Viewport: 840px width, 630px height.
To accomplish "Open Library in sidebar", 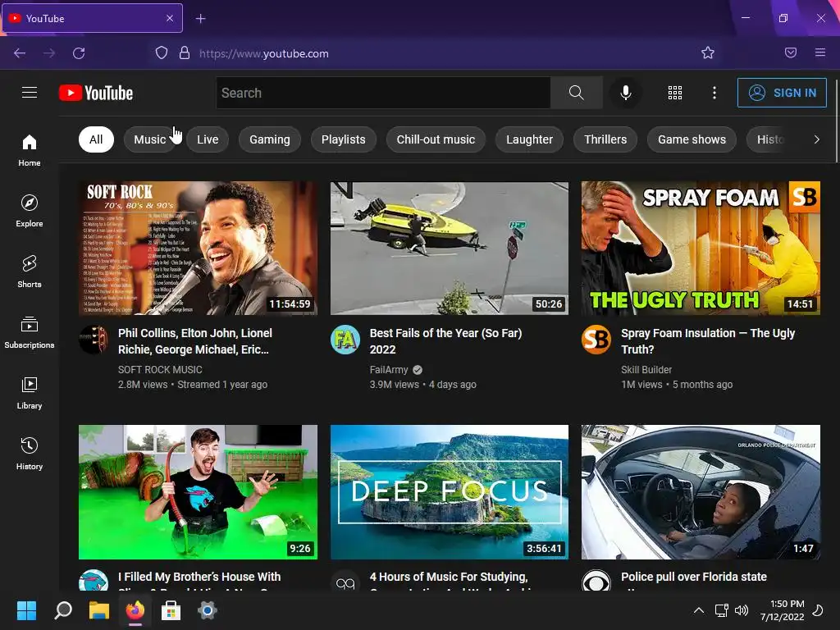I will coord(30,393).
